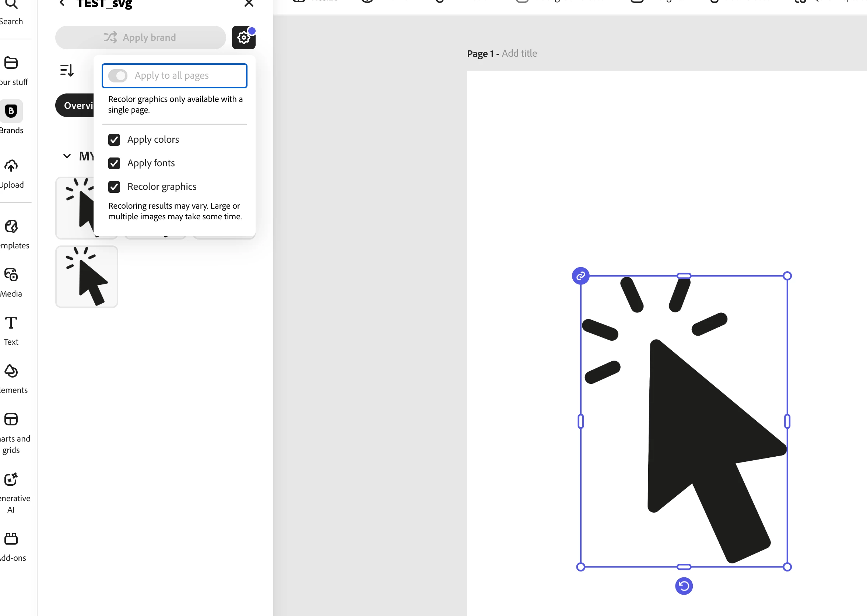
Task: Click the sort order icon
Action: 67,70
